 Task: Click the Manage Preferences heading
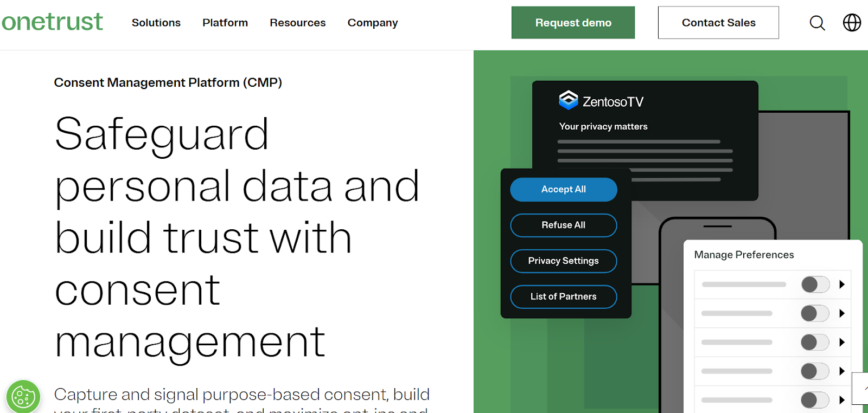pos(744,255)
